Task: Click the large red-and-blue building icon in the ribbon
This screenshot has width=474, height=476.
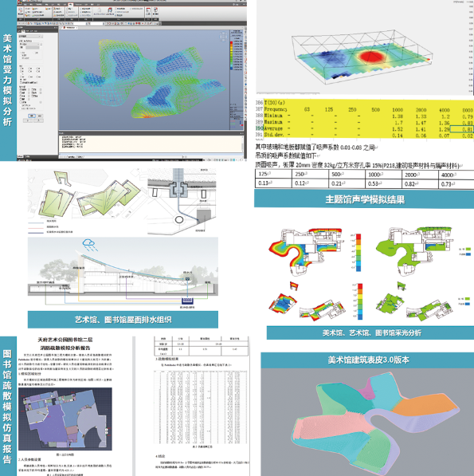Action: [x=110, y=10]
